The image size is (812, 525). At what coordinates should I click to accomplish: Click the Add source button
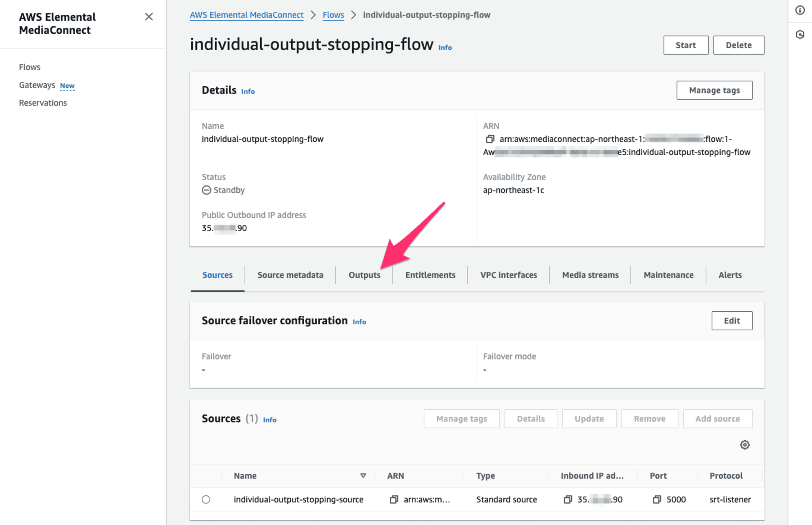click(x=717, y=419)
